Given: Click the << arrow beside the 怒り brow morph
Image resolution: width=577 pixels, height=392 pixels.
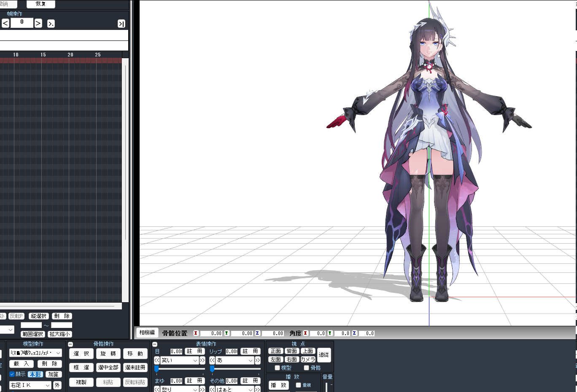Looking at the screenshot, I should click(157, 389).
